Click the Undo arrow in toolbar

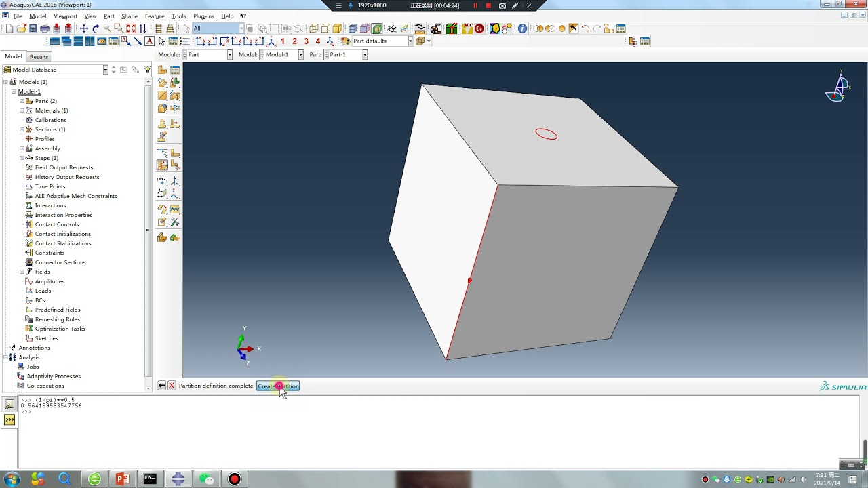point(585,28)
